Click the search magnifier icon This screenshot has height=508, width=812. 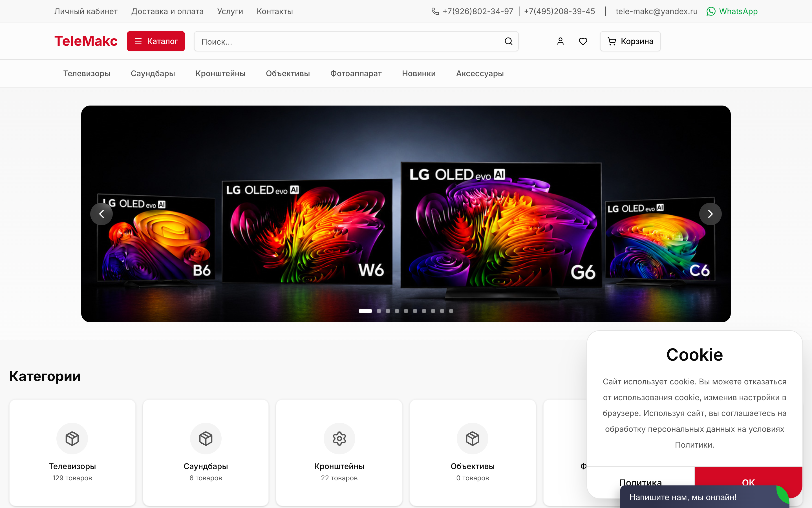pos(508,41)
